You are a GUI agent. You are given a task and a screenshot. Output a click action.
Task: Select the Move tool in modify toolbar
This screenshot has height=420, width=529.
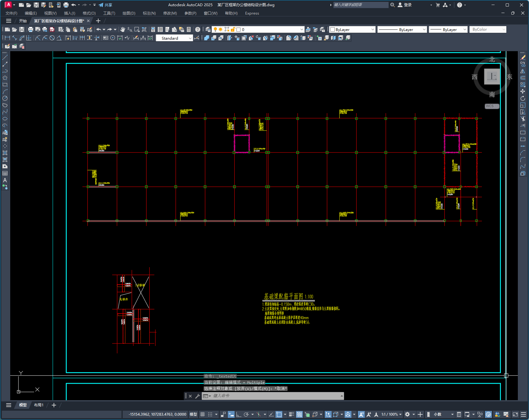523,91
